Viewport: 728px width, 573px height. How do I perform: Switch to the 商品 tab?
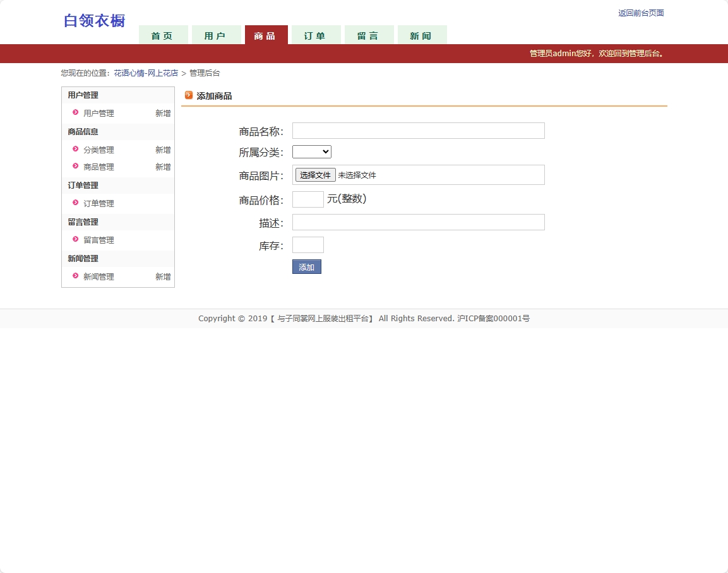[266, 36]
